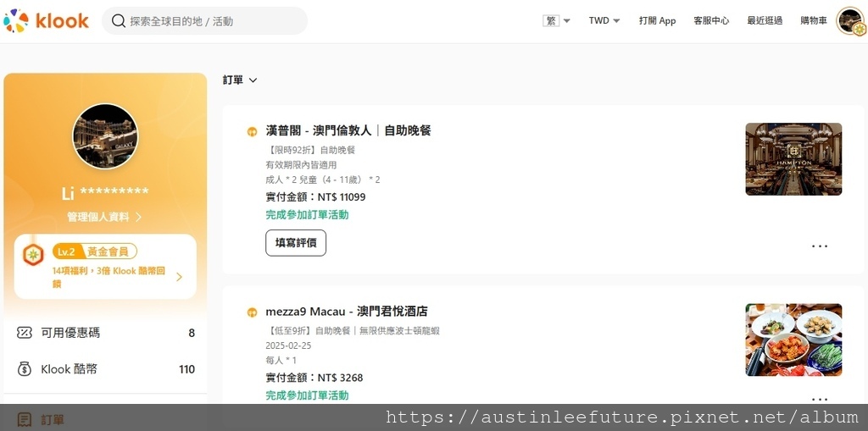Open the Klook 酷幣 credits row
The width and height of the screenshot is (868, 431).
105,369
